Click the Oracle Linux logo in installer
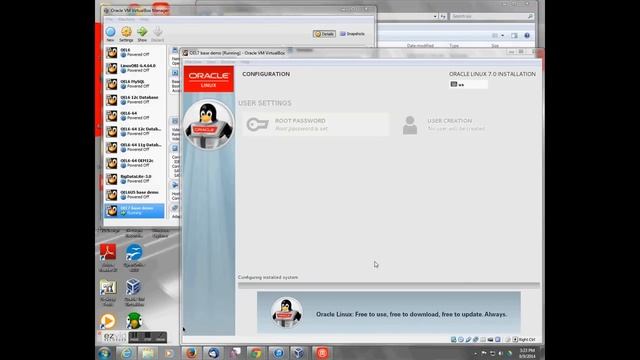This screenshot has width=640, height=360. (x=209, y=79)
